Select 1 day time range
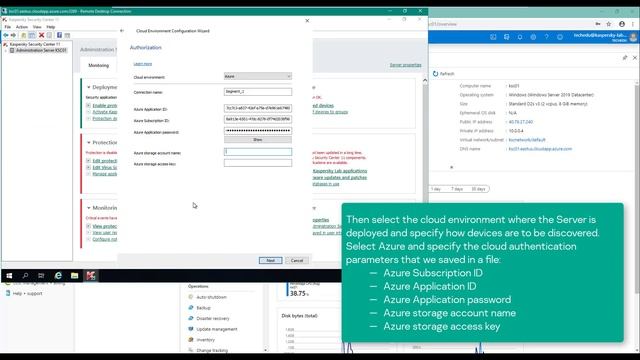The width and height of the screenshot is (640, 360). coord(436,189)
